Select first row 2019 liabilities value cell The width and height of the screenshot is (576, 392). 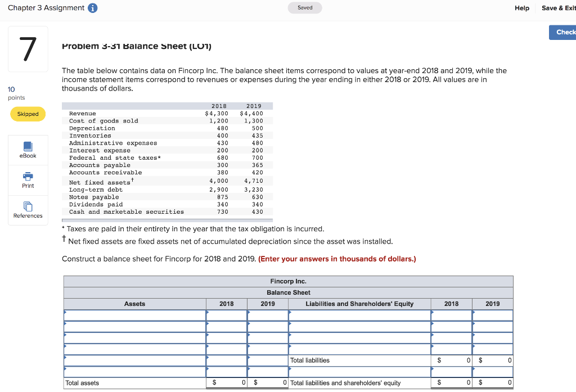(493, 315)
